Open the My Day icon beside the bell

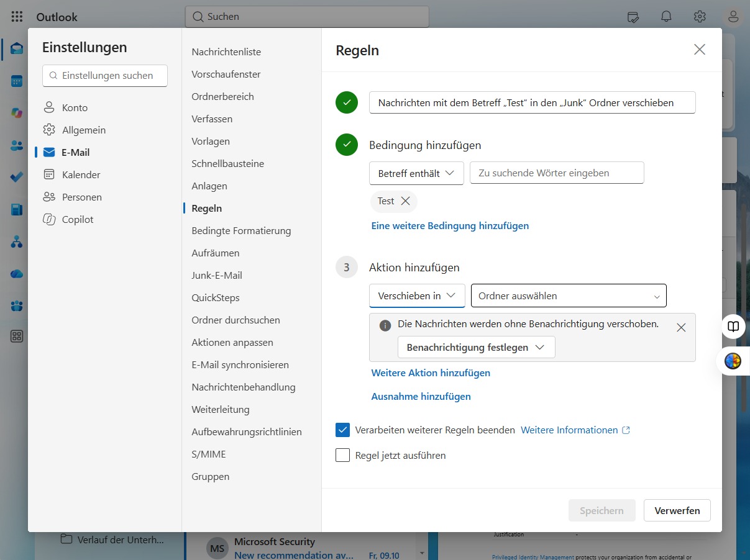633,17
